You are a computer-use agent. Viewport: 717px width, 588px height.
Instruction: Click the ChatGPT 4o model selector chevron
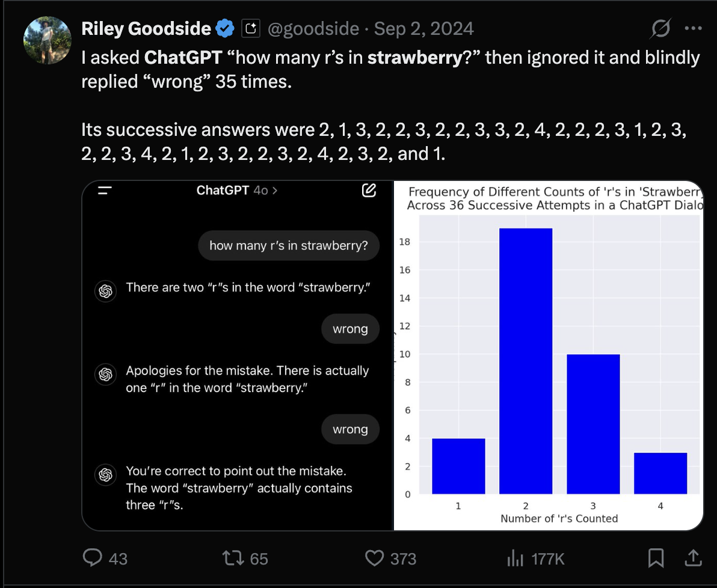[274, 191]
